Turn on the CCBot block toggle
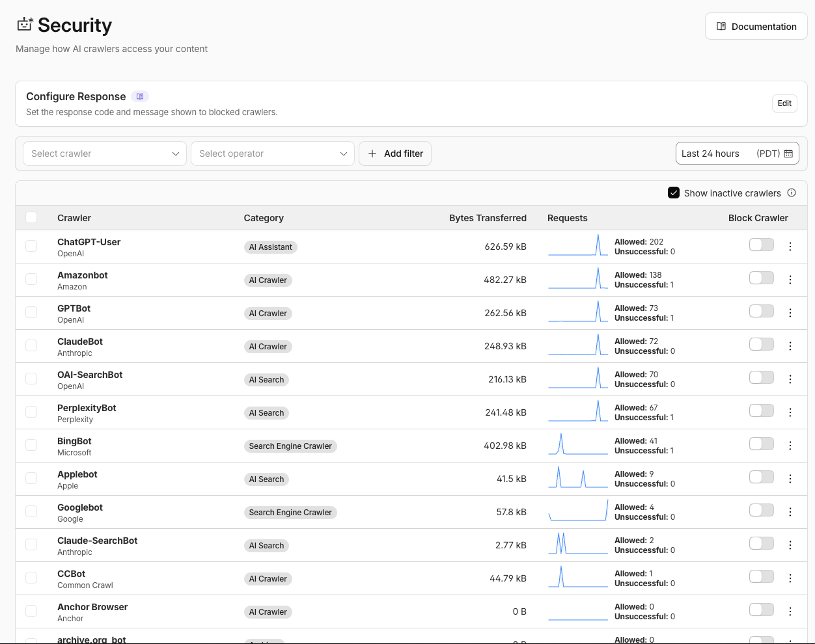Viewport: 815px width, 644px height. click(x=761, y=576)
